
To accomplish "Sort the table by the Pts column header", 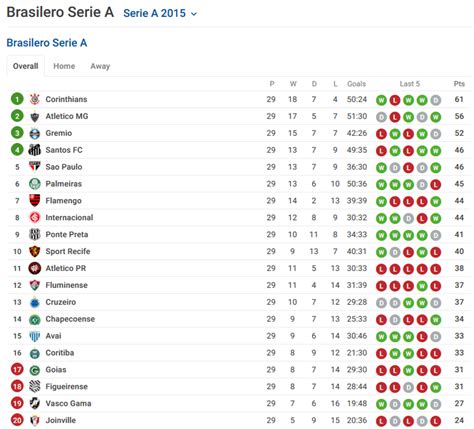I will tap(459, 84).
